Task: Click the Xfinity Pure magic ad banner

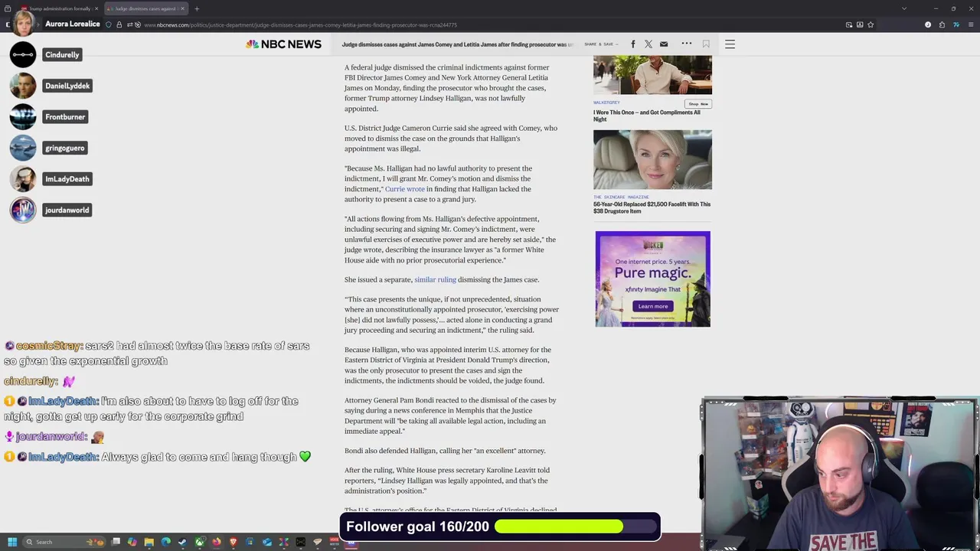Action: (x=653, y=279)
